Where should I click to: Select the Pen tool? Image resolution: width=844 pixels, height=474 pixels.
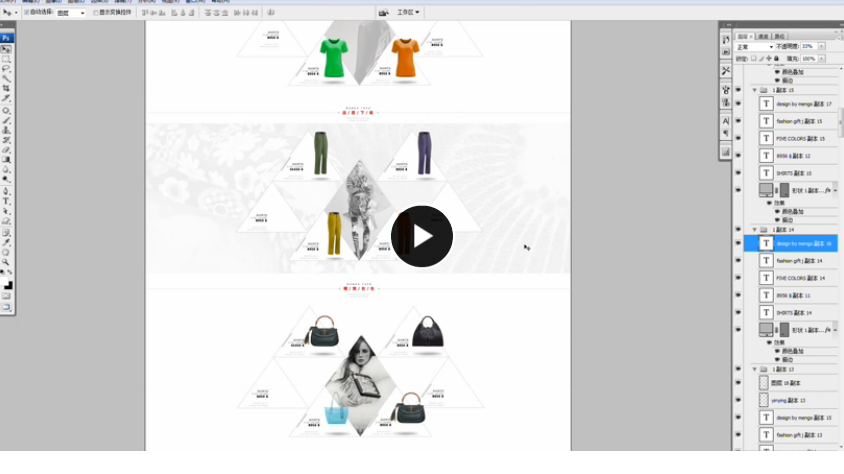6,192
